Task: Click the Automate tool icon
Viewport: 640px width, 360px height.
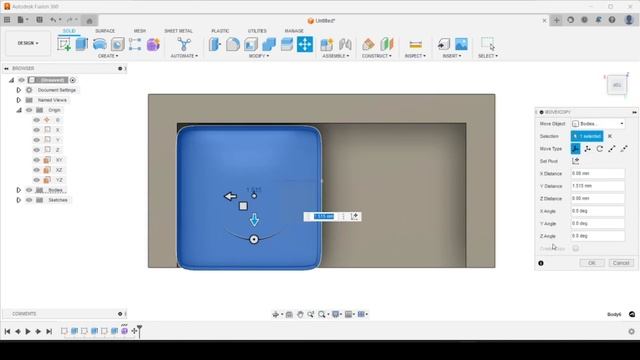Action: click(184, 44)
